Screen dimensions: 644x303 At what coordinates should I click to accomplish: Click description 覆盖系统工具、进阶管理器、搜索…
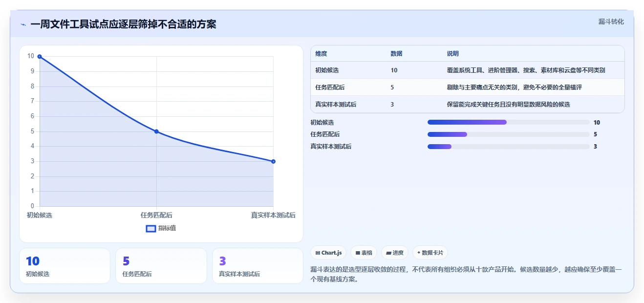pyautogui.click(x=526, y=70)
